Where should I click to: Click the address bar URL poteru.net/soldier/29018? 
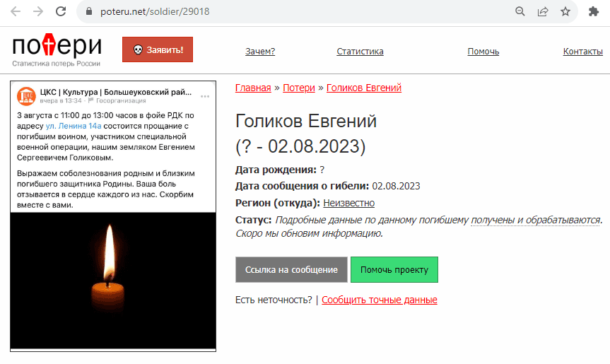(155, 12)
